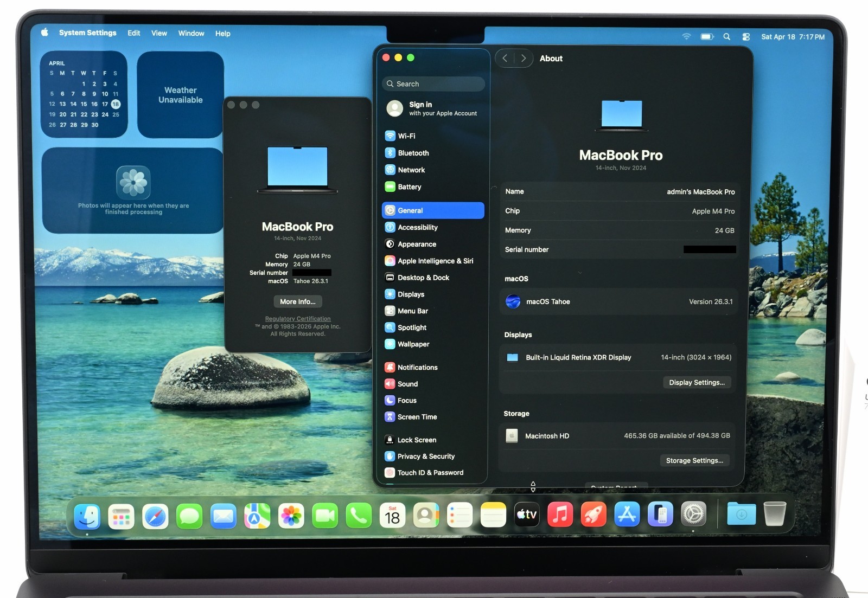Screen dimensions: 868x598
Task: Go back with the toolbar back arrow
Action: (505, 58)
